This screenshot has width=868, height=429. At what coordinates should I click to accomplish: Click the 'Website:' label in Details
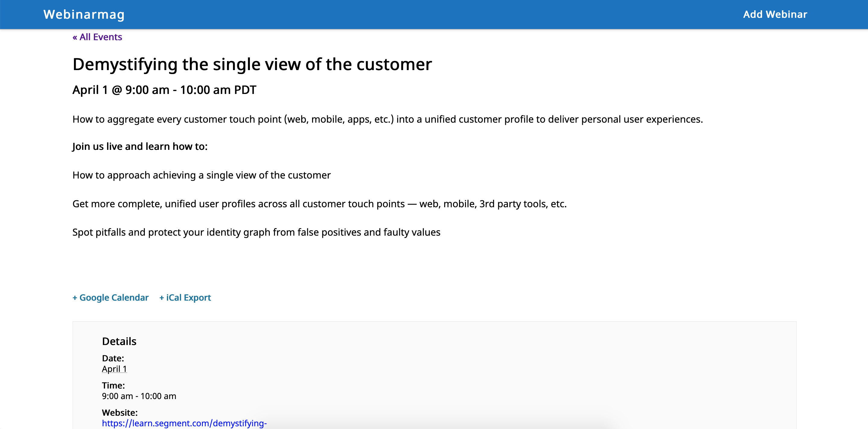coord(120,412)
